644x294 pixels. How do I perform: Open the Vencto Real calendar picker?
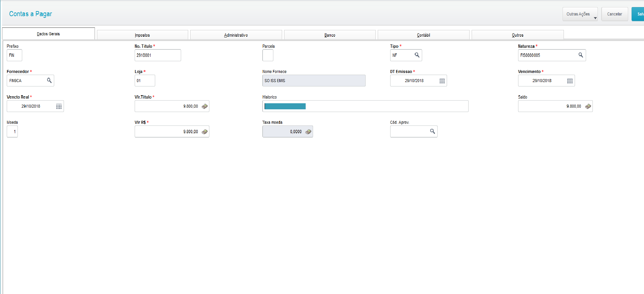pos(59,106)
